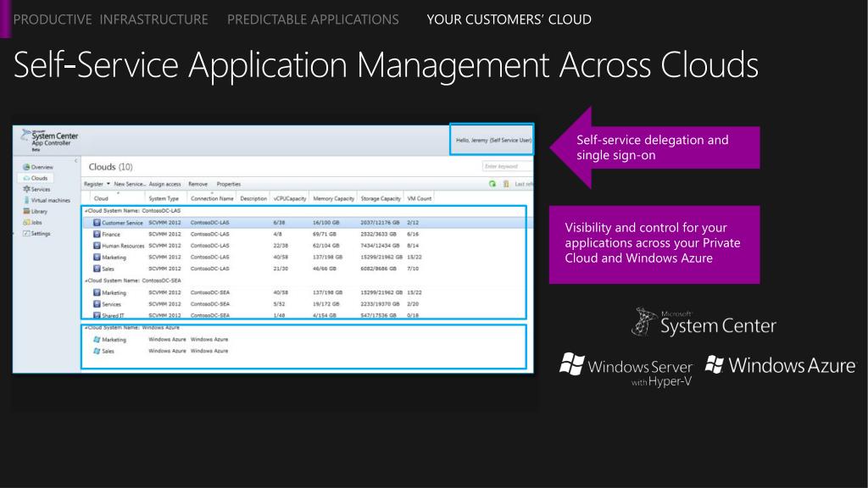The image size is (868, 488).
Task: Click the System Center App Controller logo
Action: 49,141
